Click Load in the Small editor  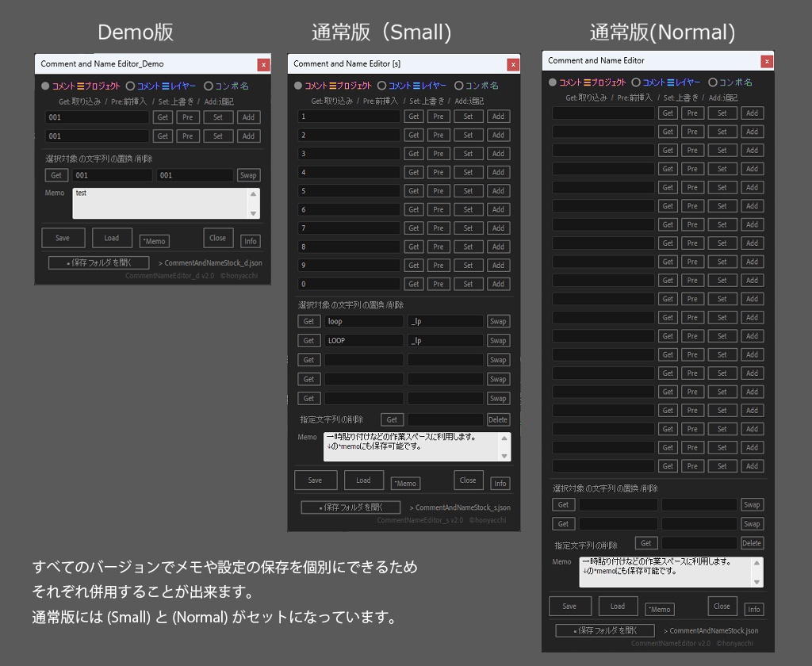click(363, 480)
